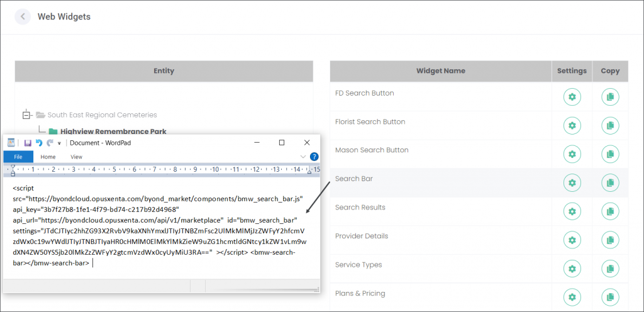This screenshot has height=312, width=644.
Task: Select the Provider Details row name
Action: point(362,236)
